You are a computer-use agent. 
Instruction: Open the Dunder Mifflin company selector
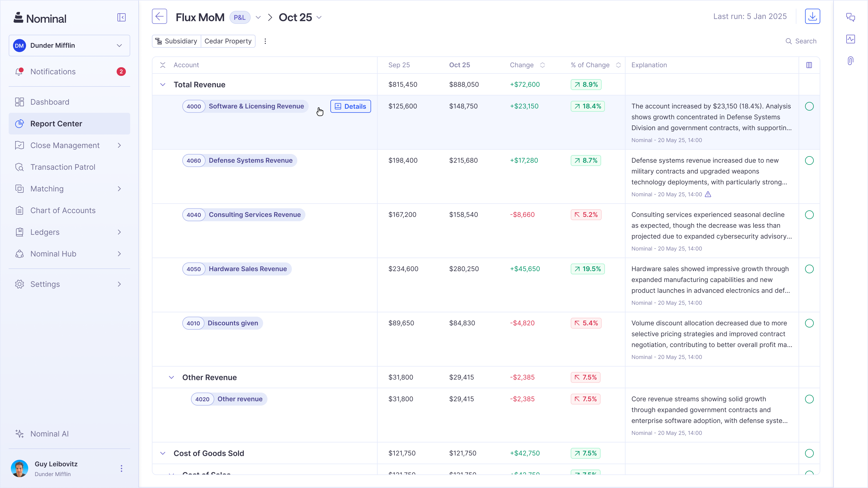click(69, 46)
